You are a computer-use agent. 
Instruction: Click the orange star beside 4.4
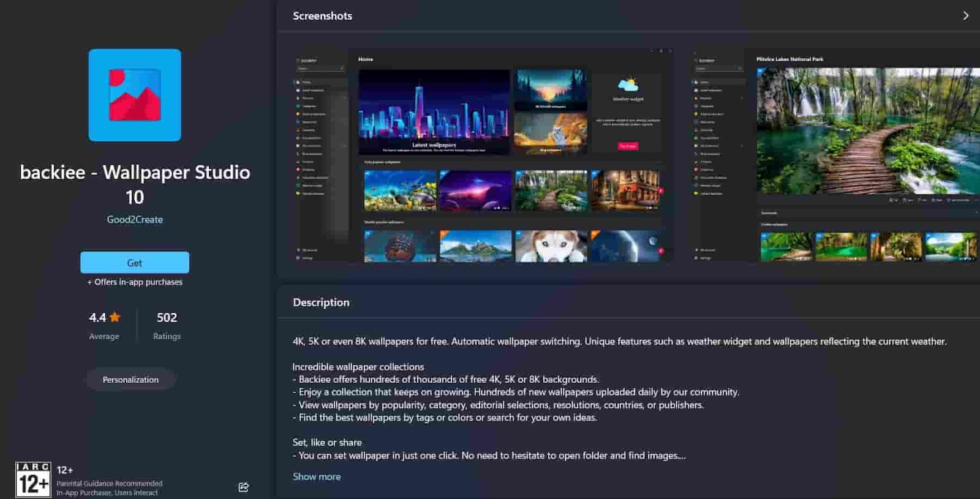(115, 317)
